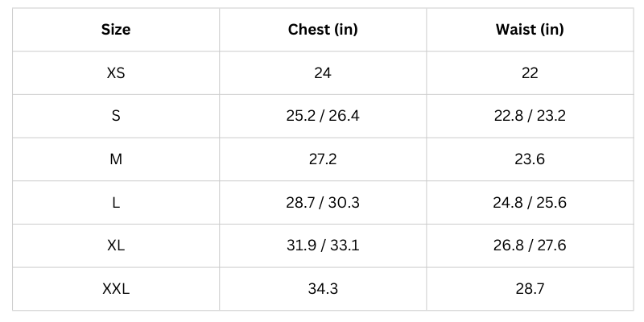Select waist value 22.8 / 23.2

pyautogui.click(x=530, y=116)
